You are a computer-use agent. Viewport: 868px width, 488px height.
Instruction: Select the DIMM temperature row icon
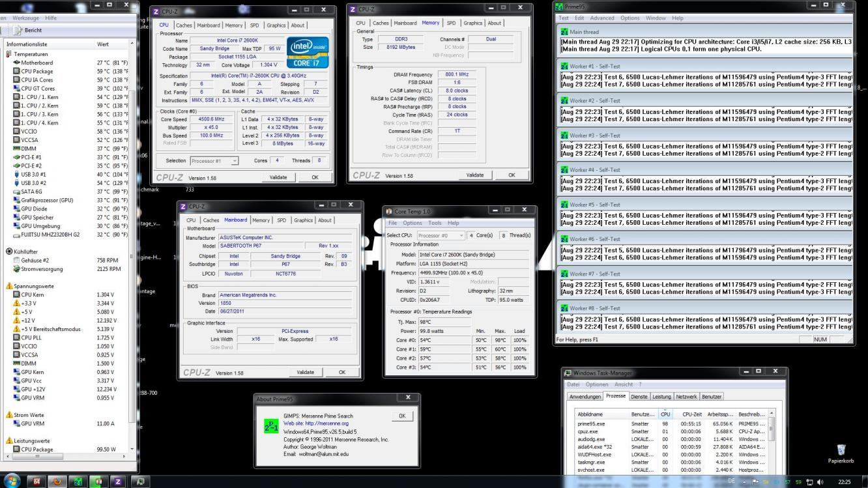click(x=17, y=149)
